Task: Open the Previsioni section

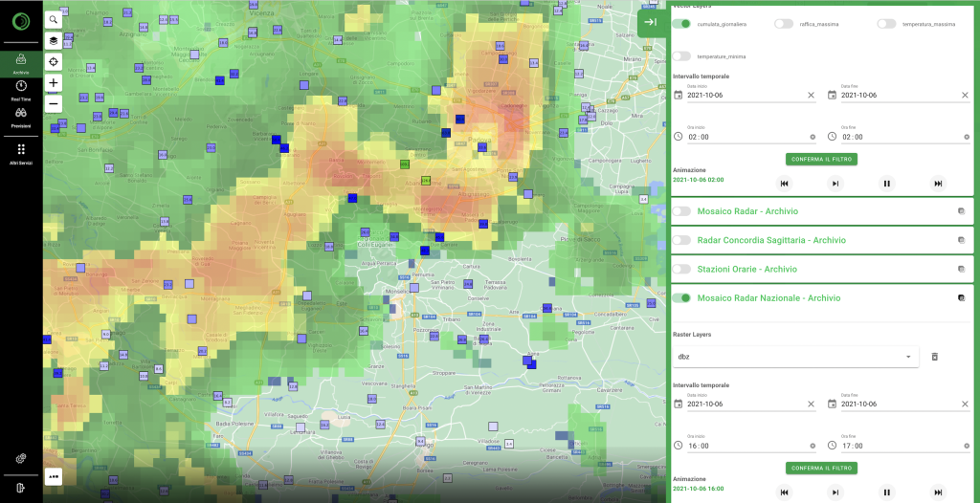Action: tap(21, 118)
